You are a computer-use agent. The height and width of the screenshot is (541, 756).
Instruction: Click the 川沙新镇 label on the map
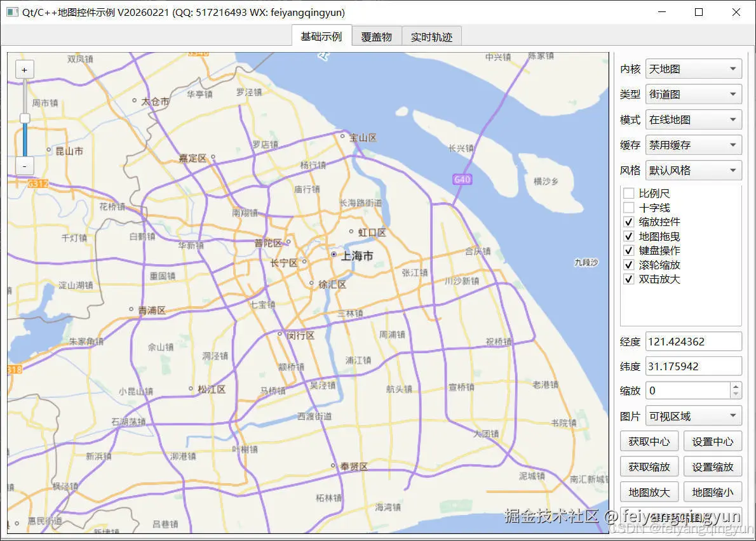pyautogui.click(x=462, y=281)
